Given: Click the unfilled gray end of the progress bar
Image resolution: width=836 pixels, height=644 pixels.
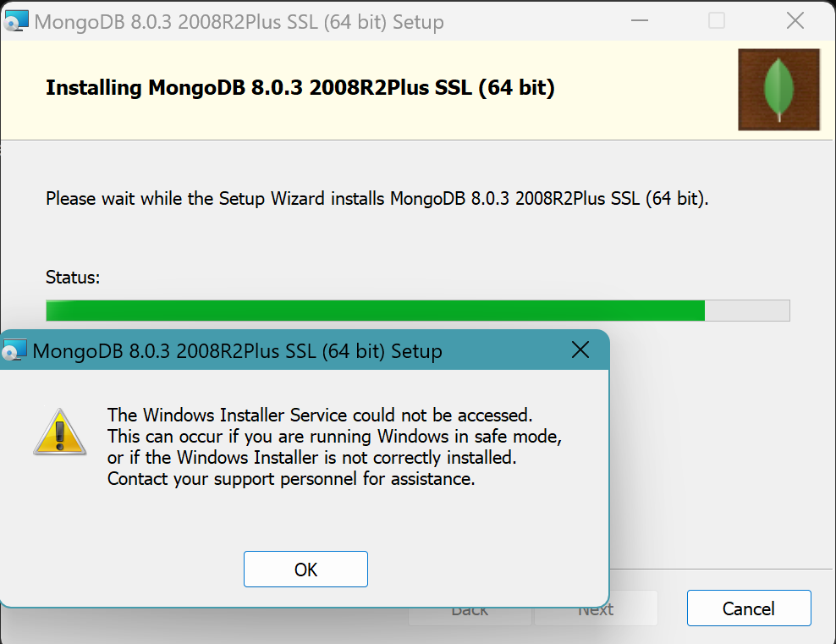Looking at the screenshot, I should point(747,311).
